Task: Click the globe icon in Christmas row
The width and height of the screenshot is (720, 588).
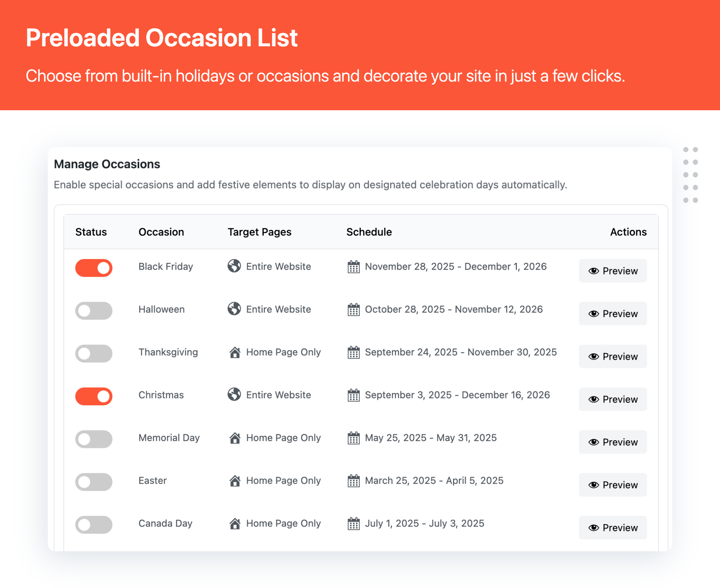Action: coord(234,394)
